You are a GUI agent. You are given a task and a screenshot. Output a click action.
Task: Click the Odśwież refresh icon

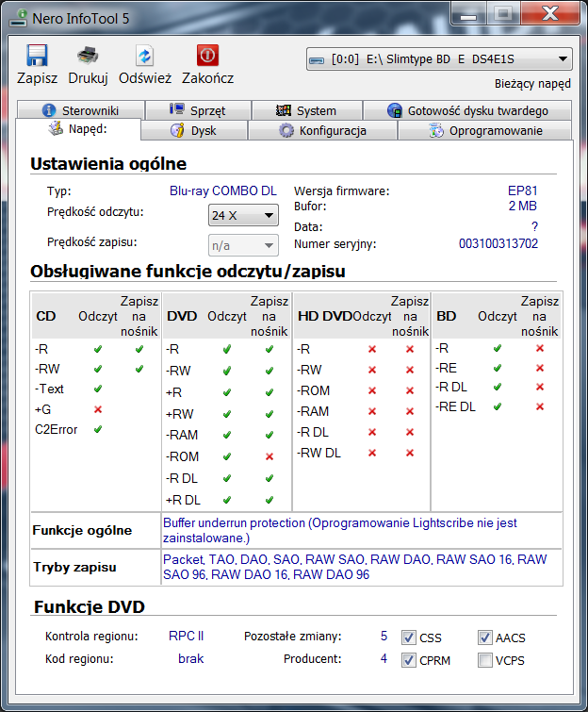(145, 56)
